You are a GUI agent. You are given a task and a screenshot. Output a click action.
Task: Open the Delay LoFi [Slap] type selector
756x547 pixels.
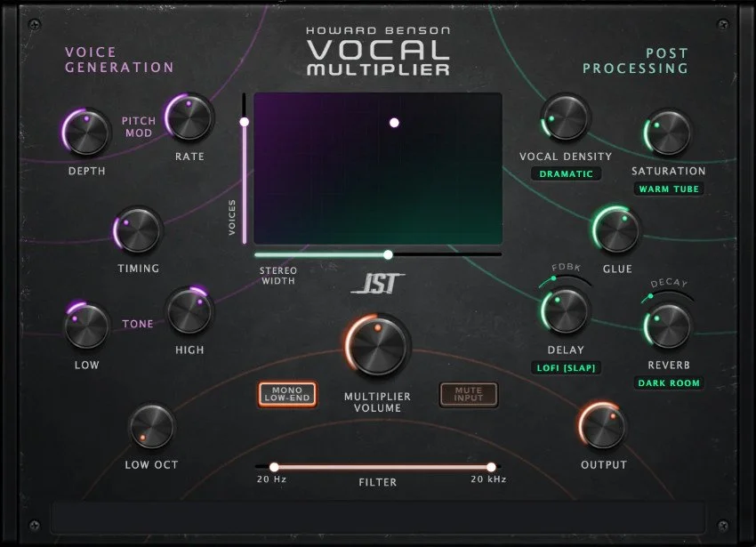(566, 367)
